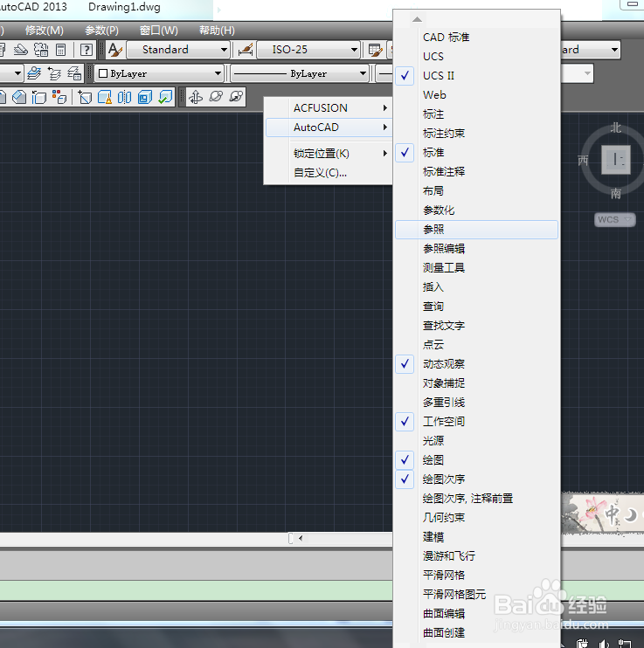The image size is (644, 648).
Task: Select 曲面编辑 in the toolbar list
Action: 476,614
